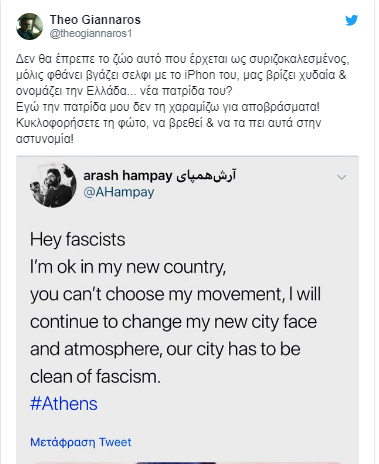Open Theo Giannaros profile picture
Image resolution: width=379 pixels, height=464 pixels.
pos(29,26)
